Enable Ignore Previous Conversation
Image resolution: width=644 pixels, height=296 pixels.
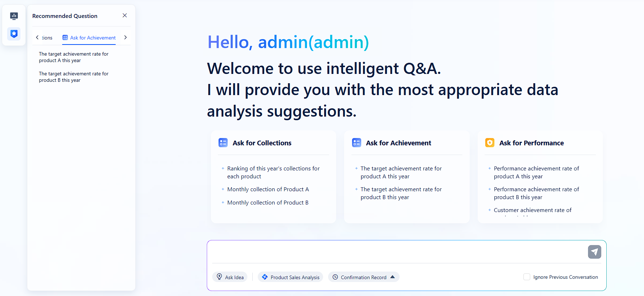tap(527, 277)
